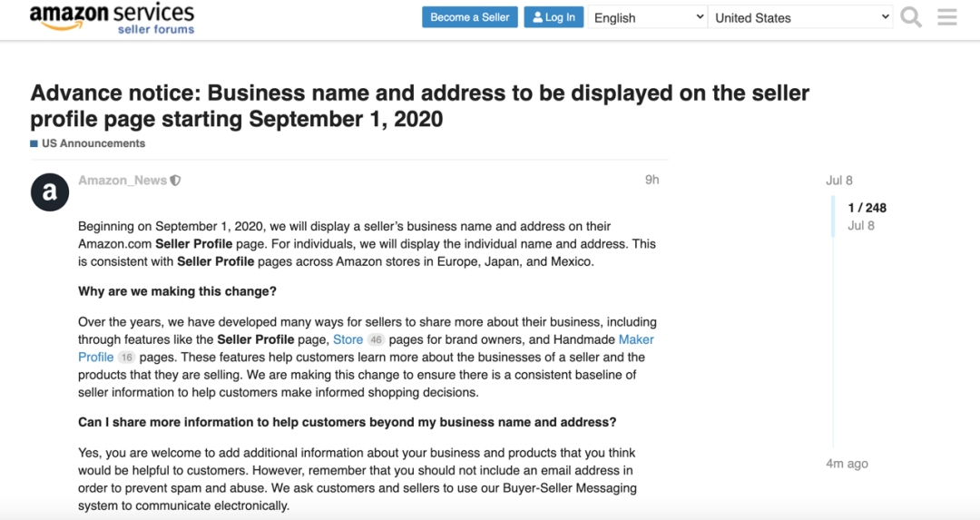Open the US Announcements category link

tap(88, 143)
